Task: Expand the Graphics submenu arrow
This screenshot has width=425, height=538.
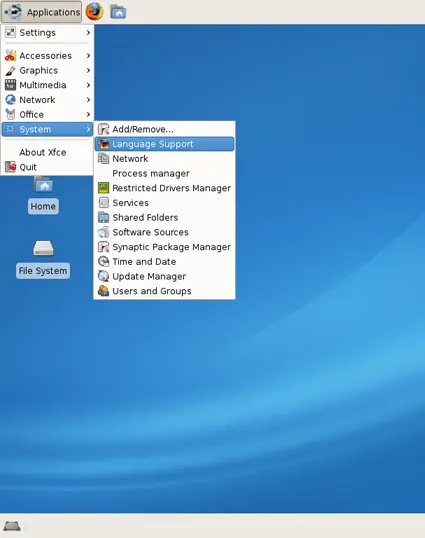Action: point(88,70)
